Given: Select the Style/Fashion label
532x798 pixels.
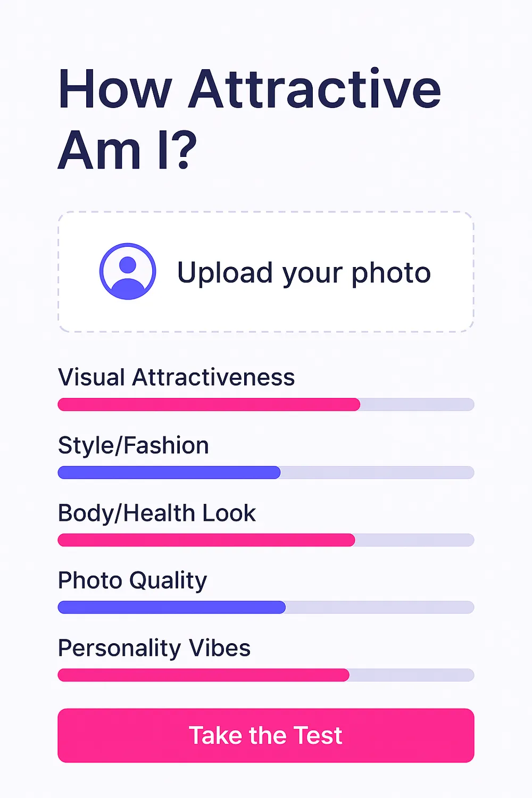Looking at the screenshot, I should [133, 446].
